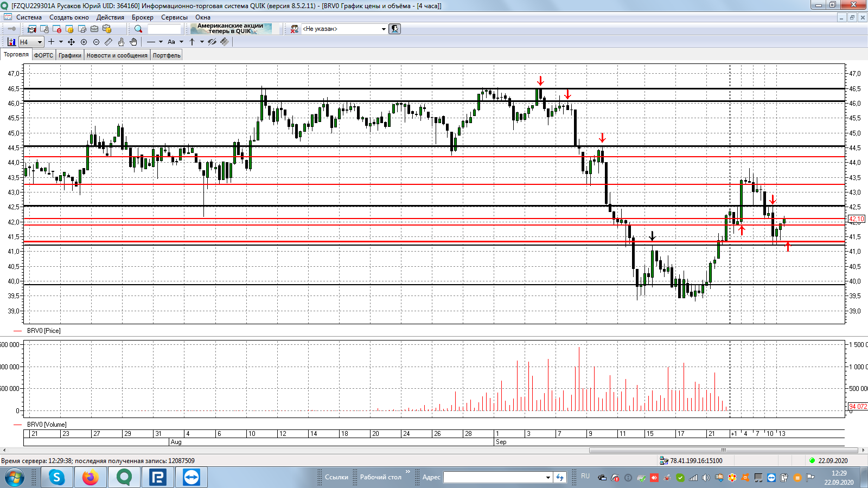868x488 pixels.
Task: Switch to the ФОРТС tab
Action: (x=44, y=55)
